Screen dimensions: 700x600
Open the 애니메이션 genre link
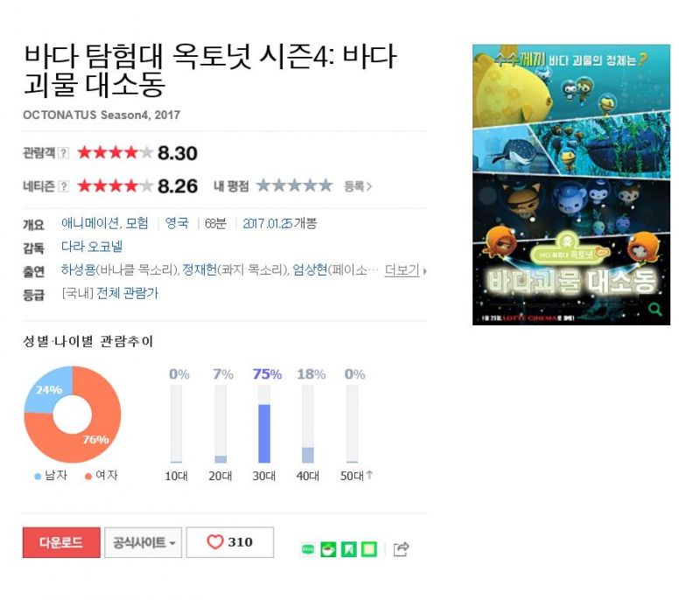point(90,223)
